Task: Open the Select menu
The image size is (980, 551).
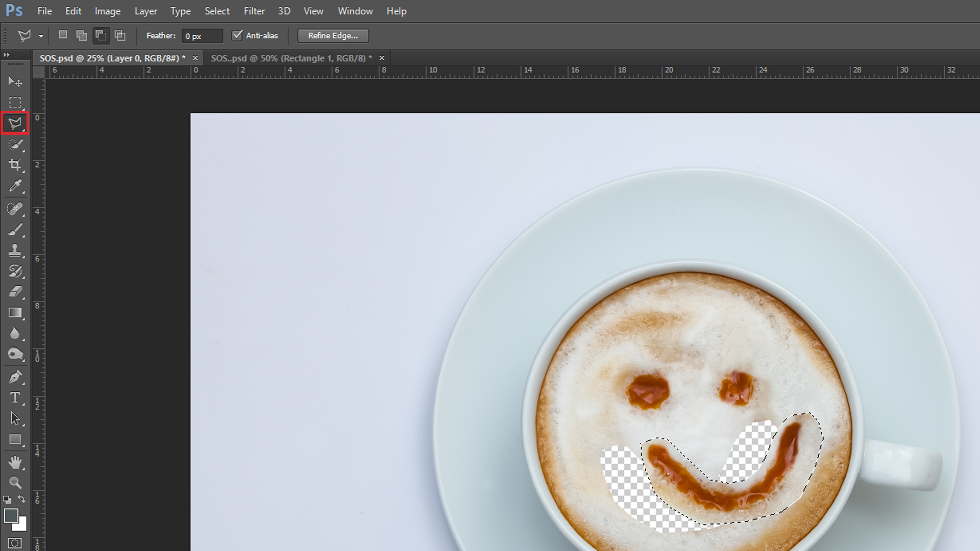Action: tap(217, 11)
